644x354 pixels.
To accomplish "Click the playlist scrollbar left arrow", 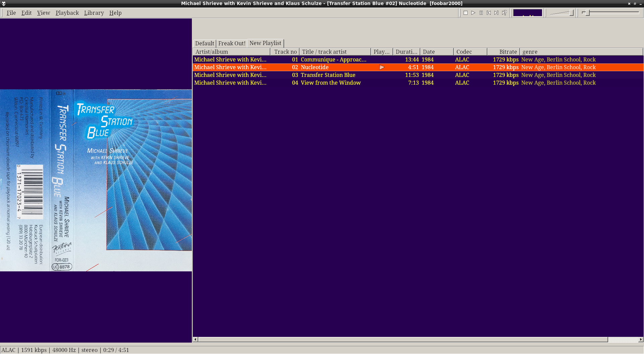I will pos(195,339).
